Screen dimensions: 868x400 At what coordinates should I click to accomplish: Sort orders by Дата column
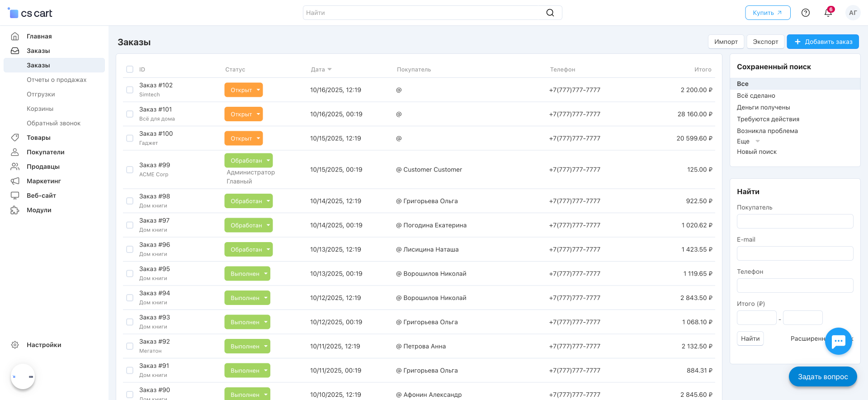tap(321, 69)
